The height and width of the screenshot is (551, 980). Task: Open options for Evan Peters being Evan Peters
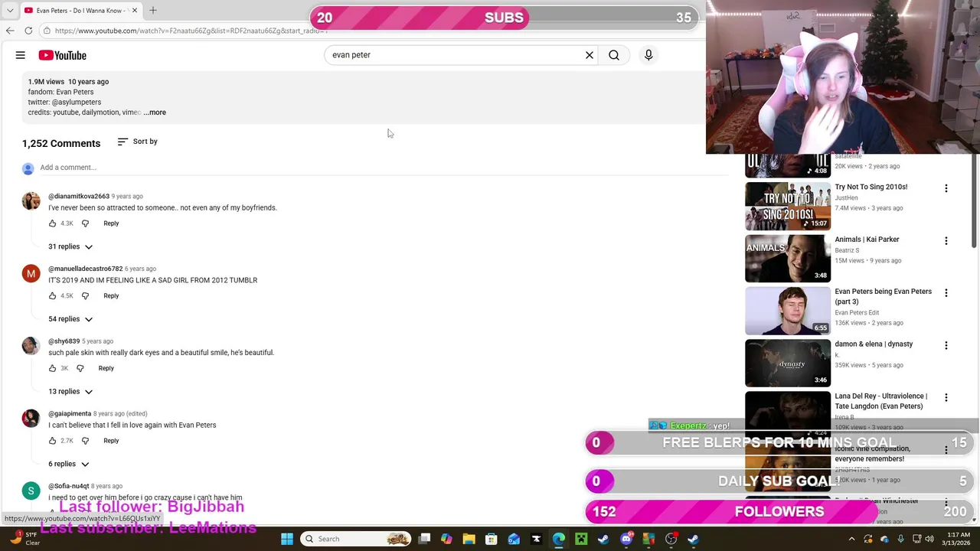tap(946, 293)
